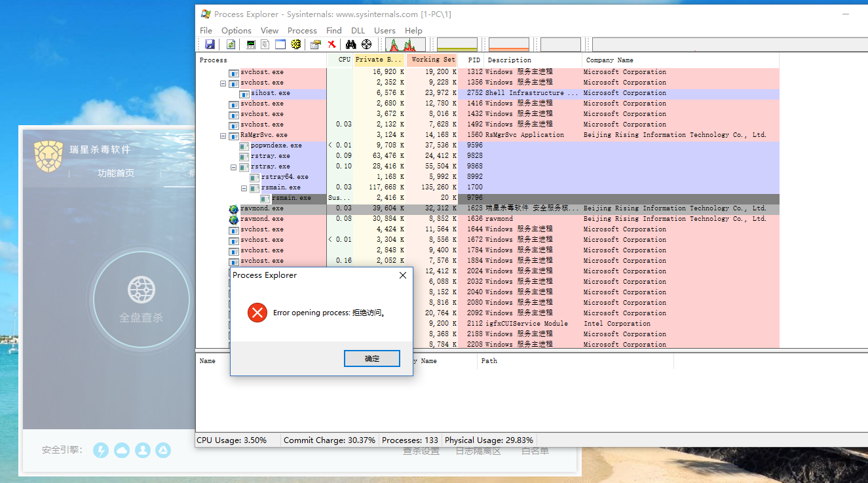The image size is (868, 483).
Task: Click the Process Explorer title bar app icon
Action: click(206, 14)
